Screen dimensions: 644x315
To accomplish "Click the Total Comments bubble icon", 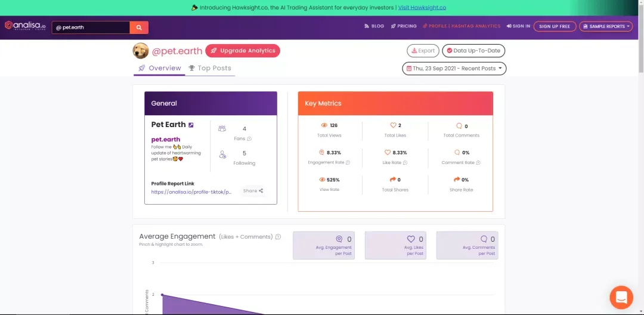I will pyautogui.click(x=459, y=126).
